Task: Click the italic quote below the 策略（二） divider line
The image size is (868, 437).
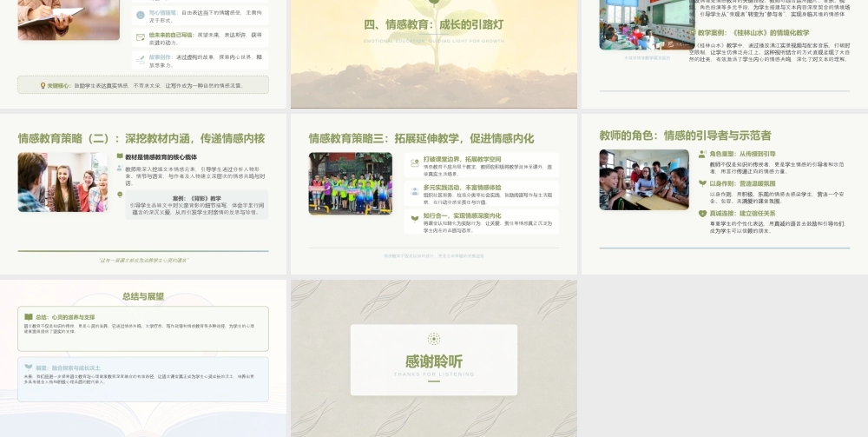Action: (x=143, y=260)
